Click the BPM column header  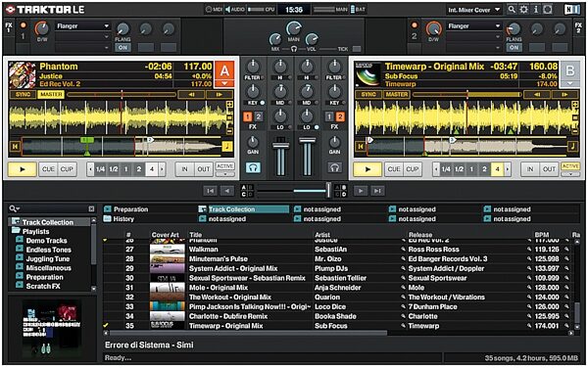click(x=542, y=235)
